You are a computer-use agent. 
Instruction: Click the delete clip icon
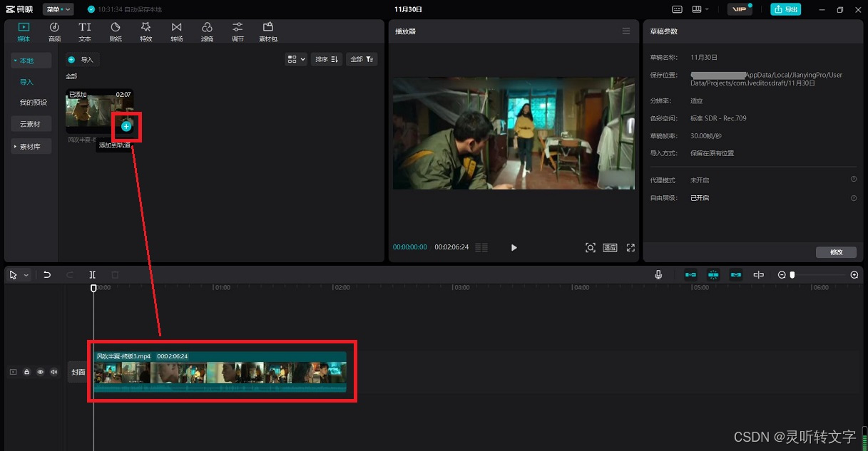pos(115,274)
